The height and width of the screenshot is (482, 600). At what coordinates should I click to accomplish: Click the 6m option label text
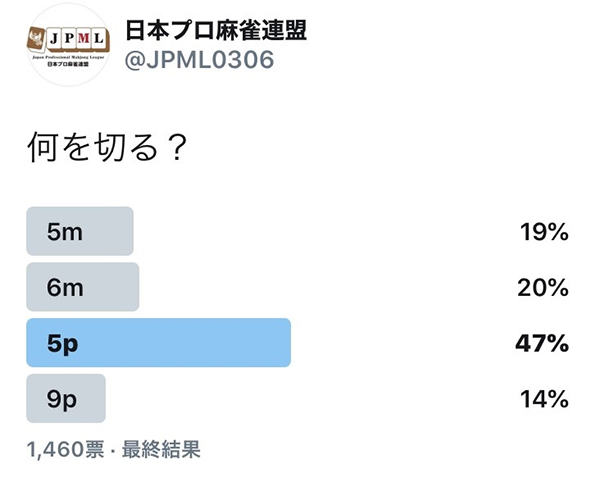[65, 288]
